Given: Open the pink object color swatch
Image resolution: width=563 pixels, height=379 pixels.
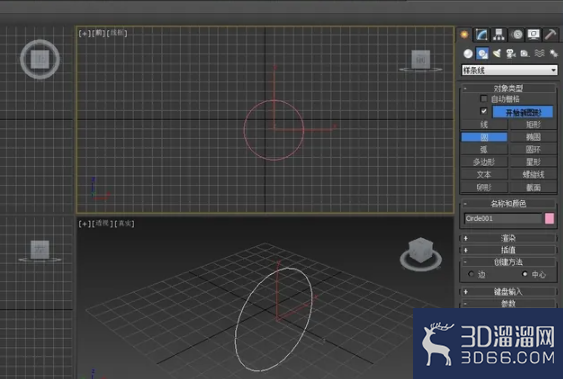Looking at the screenshot, I should click(x=549, y=218).
